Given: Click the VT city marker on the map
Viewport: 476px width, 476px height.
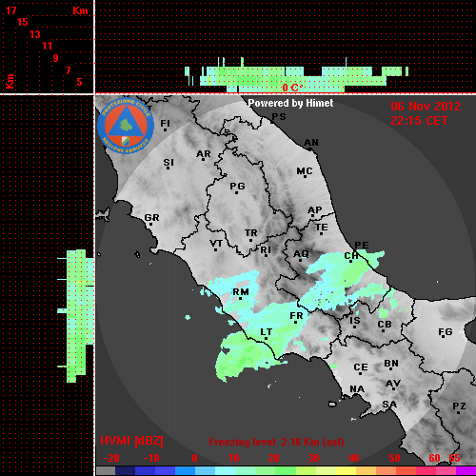Looking at the screenshot, I should point(215,250).
